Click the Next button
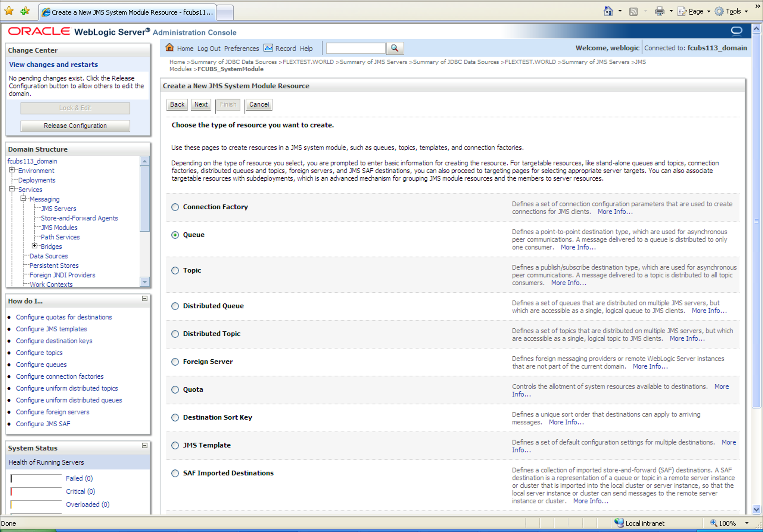Image resolution: width=763 pixels, height=532 pixels. coord(201,105)
